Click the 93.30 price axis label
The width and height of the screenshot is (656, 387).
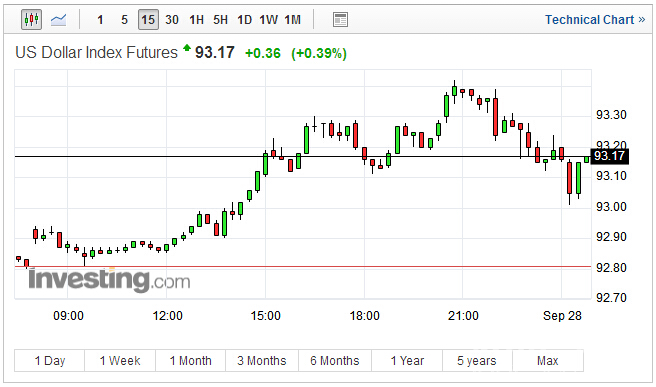tap(611, 115)
